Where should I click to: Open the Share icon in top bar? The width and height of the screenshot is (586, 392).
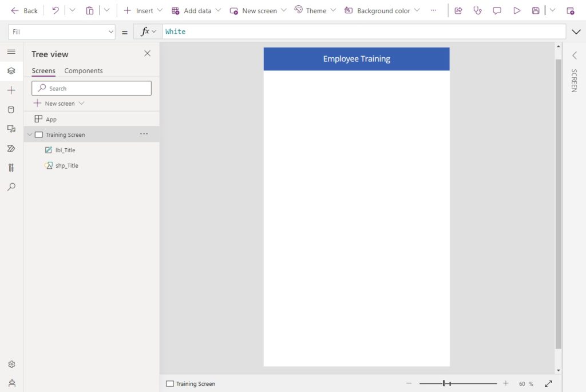click(x=458, y=10)
